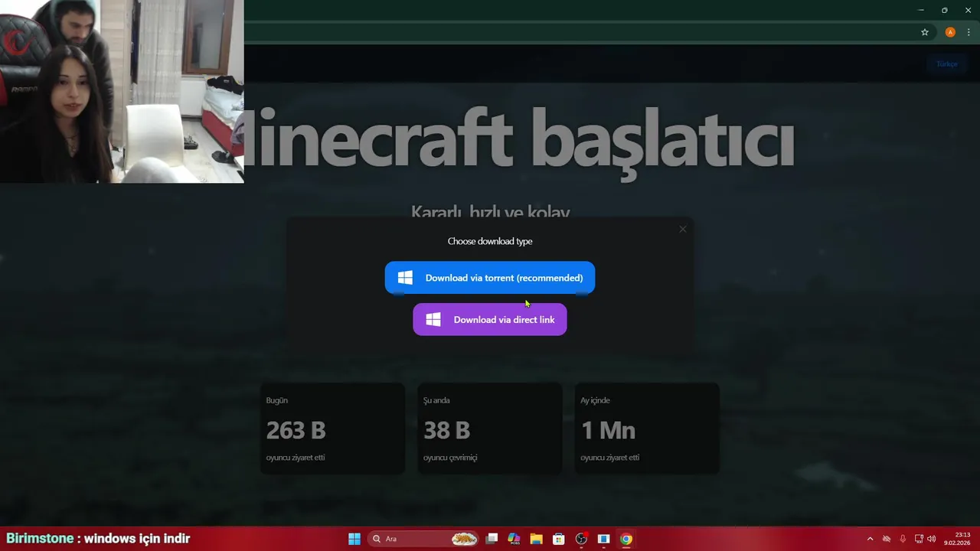Screen dimensions: 980x551
Task: Open File Explorer from the taskbar
Action: [536, 539]
